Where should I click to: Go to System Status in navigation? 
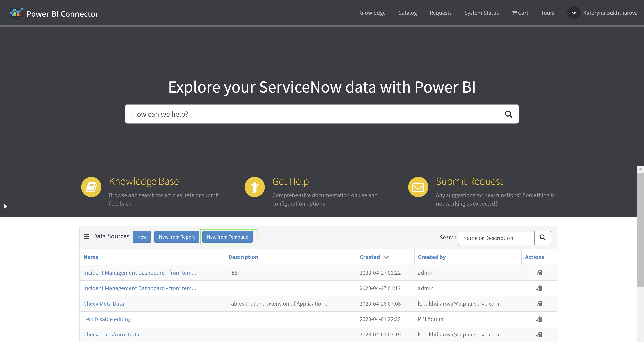(x=481, y=13)
